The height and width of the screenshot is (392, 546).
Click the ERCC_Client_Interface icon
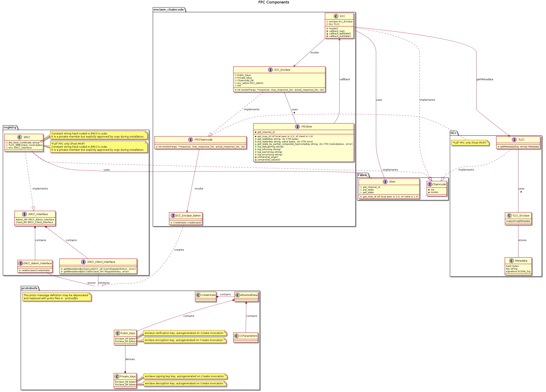coord(83,262)
